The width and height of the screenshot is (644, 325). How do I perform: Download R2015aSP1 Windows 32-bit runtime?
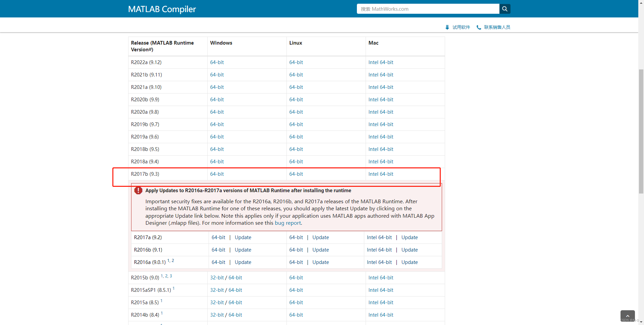pos(217,290)
